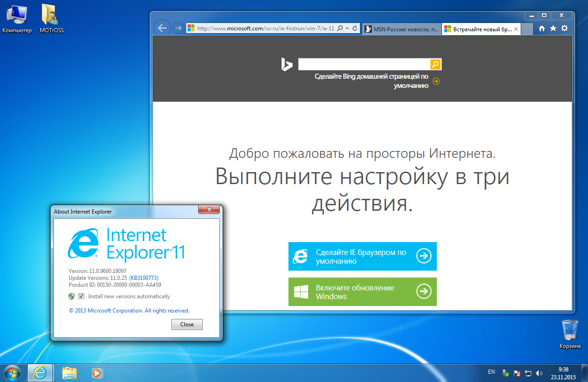Click the 'Update Versions: 11.0.25' text
This screenshot has height=382, width=588.
[98, 278]
